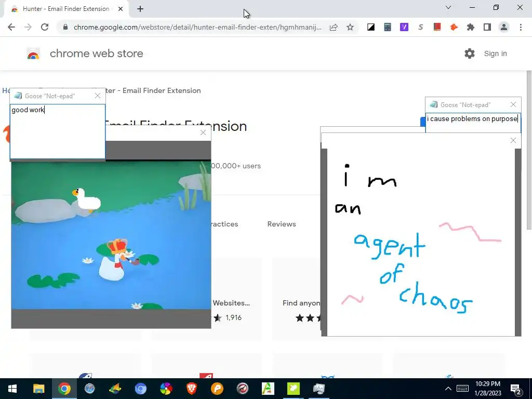Open Chrome three-dot menu

[521, 27]
